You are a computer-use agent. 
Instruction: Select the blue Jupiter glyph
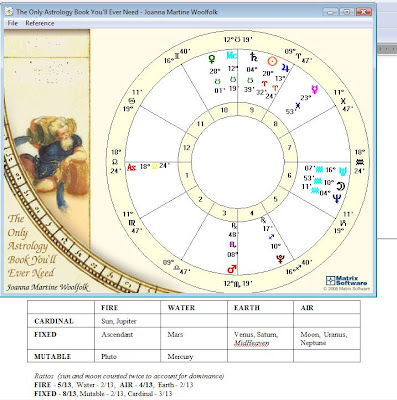[x=285, y=68]
